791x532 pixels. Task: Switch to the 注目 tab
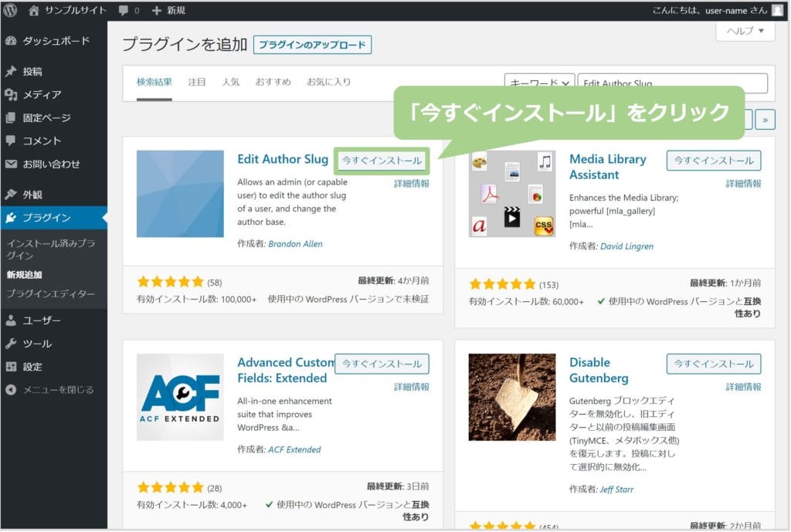pos(197,82)
